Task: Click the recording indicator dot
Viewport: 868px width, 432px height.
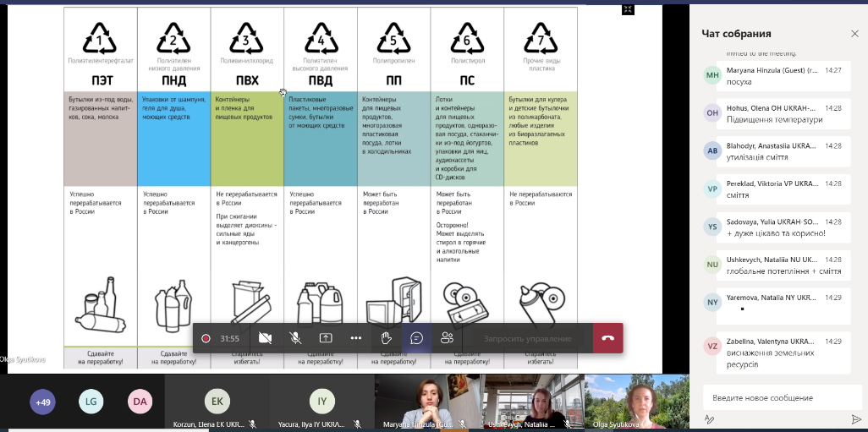Action: pos(206,338)
